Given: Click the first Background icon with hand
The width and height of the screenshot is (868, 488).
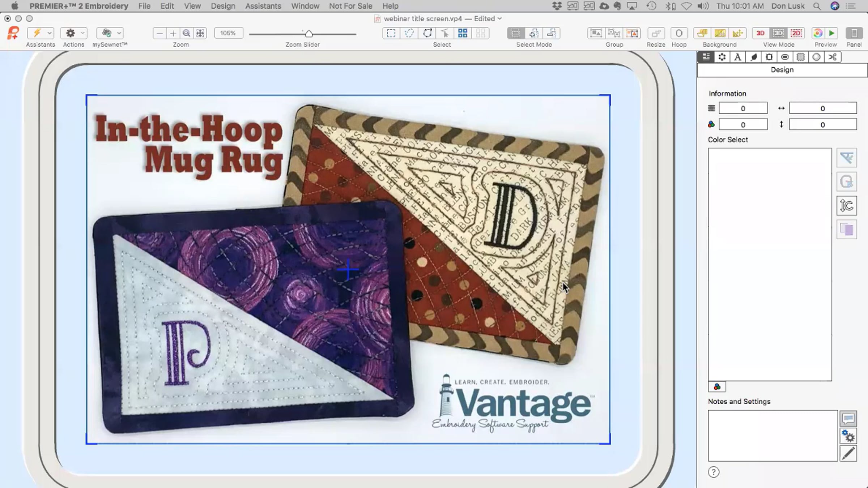Looking at the screenshot, I should (x=702, y=33).
